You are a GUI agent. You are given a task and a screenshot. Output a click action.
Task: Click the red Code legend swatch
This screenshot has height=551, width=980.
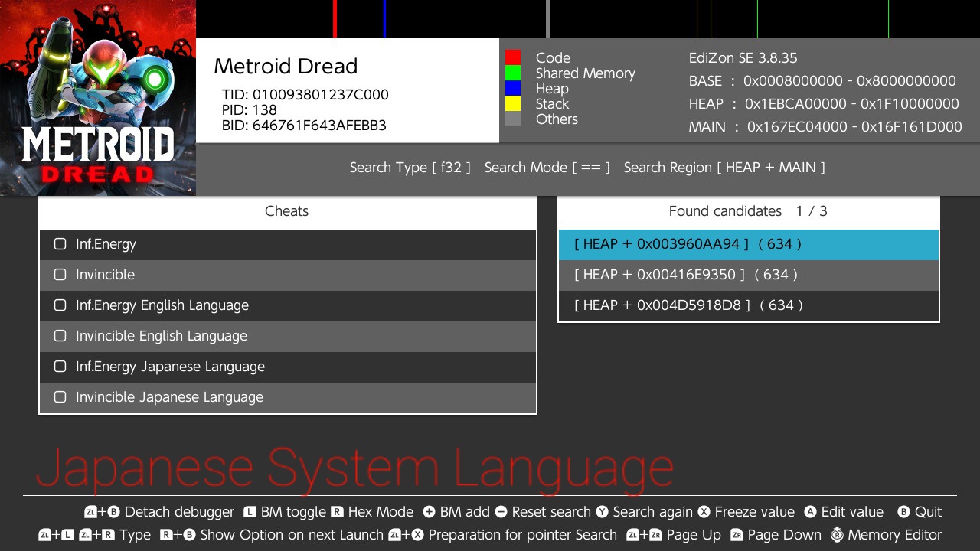[513, 57]
